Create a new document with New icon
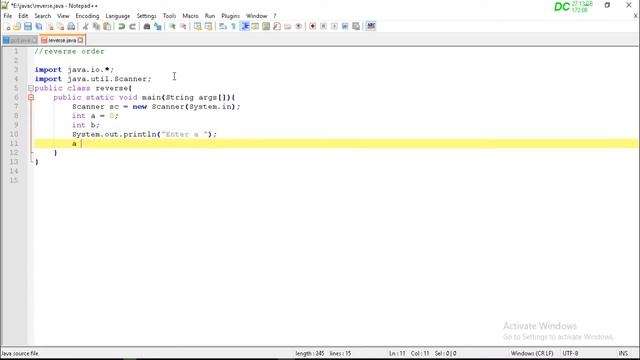The height and width of the screenshot is (360, 640). pyautogui.click(x=7, y=27)
